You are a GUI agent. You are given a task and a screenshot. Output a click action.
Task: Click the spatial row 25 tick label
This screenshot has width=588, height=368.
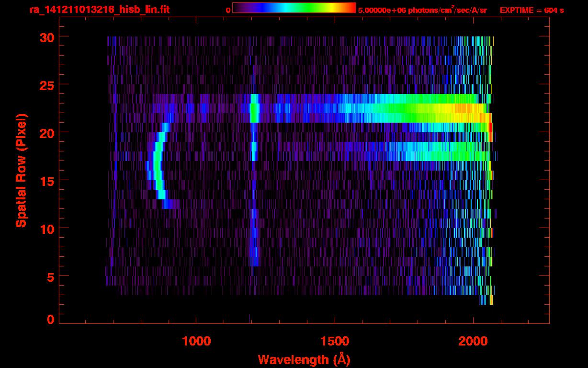point(47,85)
